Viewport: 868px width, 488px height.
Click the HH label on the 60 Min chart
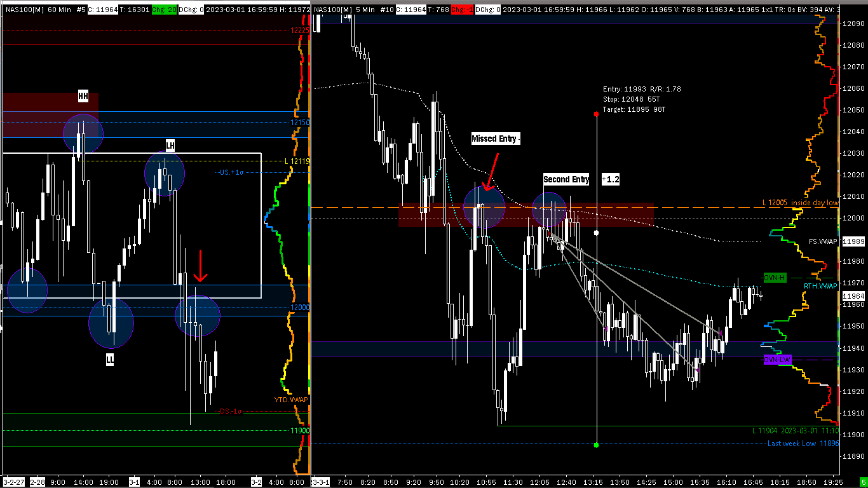click(x=83, y=96)
